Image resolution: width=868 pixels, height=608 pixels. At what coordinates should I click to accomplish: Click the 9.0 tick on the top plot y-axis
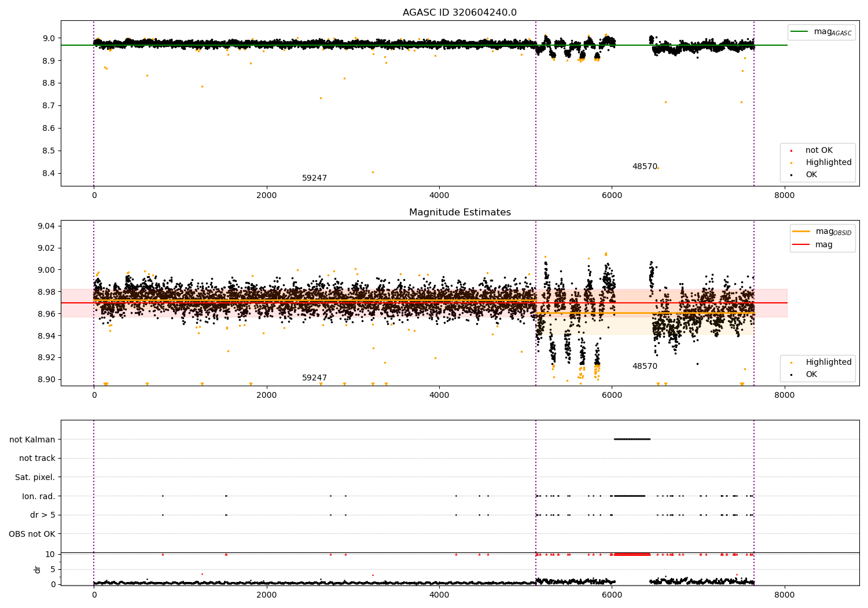[x=49, y=38]
